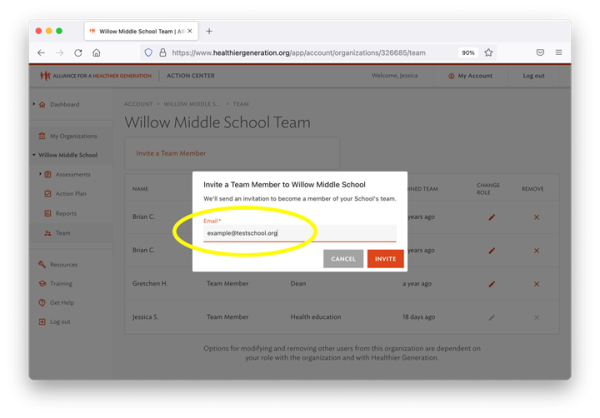Open the Firefox hamburger menu
This screenshot has width=600, height=418.
(x=558, y=52)
